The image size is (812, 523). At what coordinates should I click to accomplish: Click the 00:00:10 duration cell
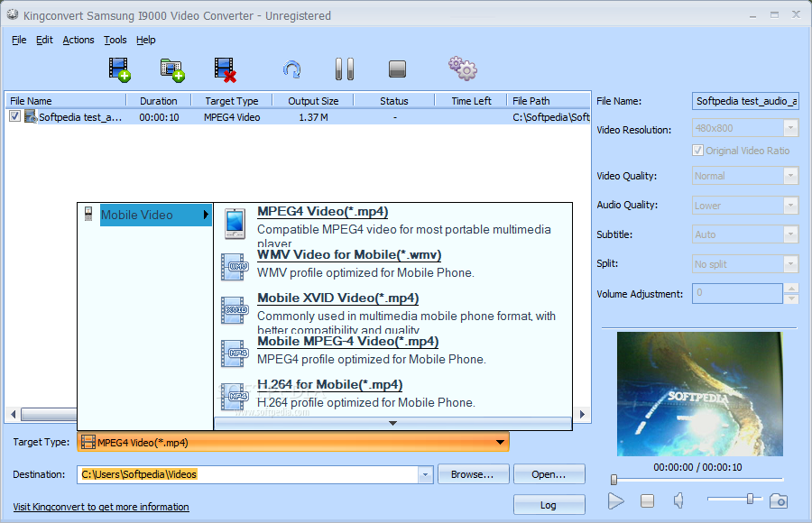coord(159,117)
